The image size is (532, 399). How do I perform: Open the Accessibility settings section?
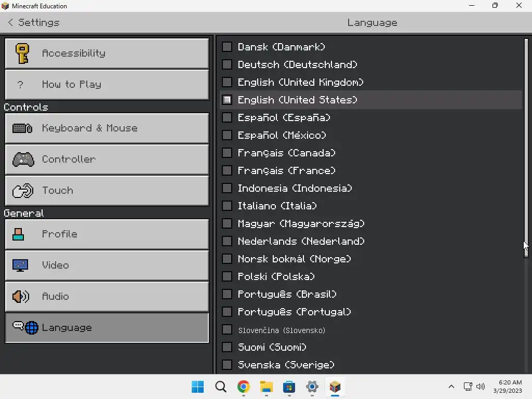pos(107,54)
